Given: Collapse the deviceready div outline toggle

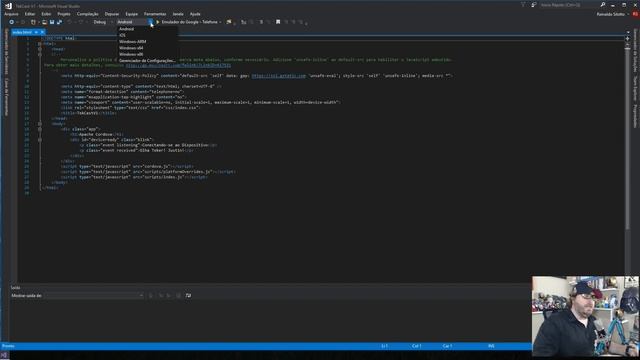Looking at the screenshot, I should click(x=40, y=140).
